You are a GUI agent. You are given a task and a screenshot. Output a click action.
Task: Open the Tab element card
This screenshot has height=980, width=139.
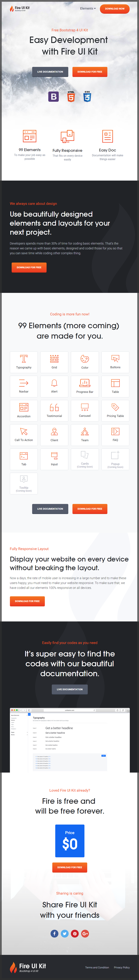click(24, 459)
